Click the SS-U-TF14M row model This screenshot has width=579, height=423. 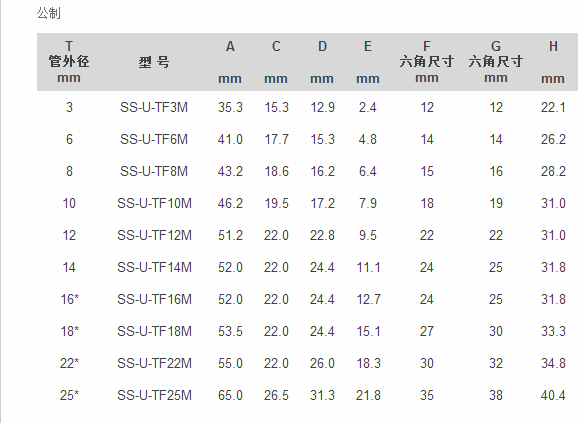pos(154,267)
